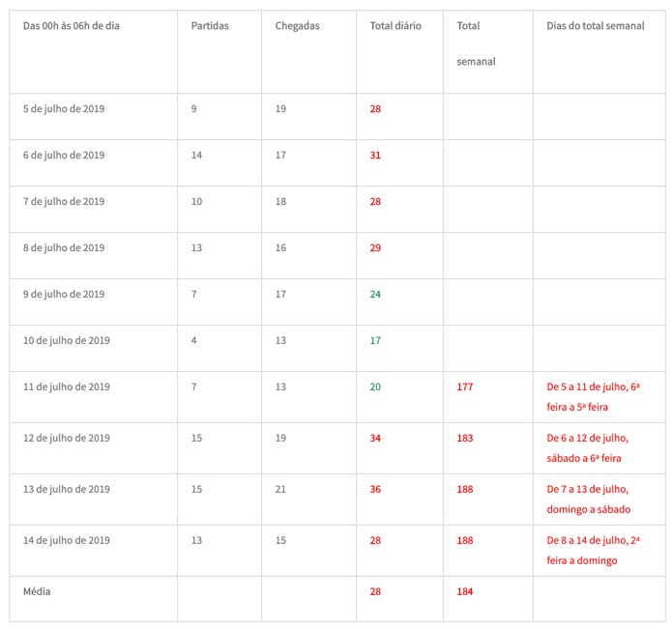Click the "Chegadas" column header

297,26
